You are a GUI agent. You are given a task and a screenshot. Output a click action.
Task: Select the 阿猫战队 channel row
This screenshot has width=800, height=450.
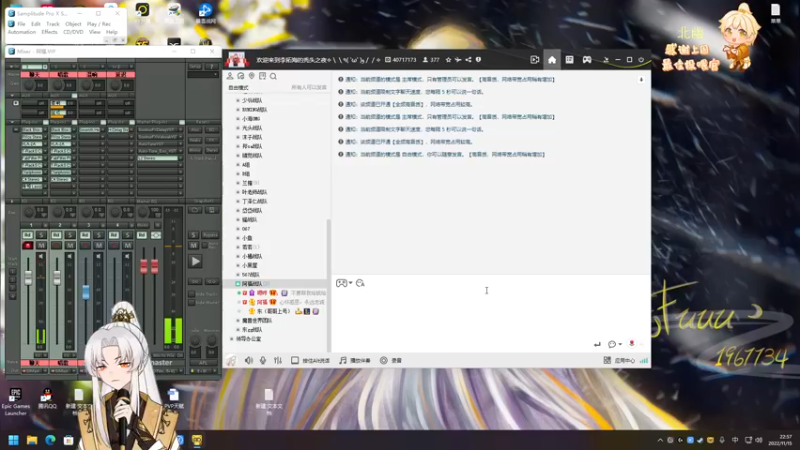pos(276,284)
